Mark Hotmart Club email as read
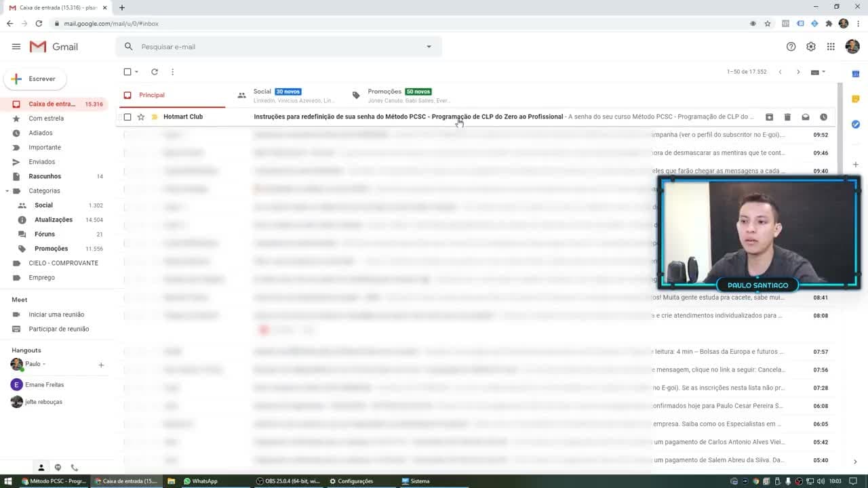This screenshot has width=868, height=488. click(x=806, y=117)
